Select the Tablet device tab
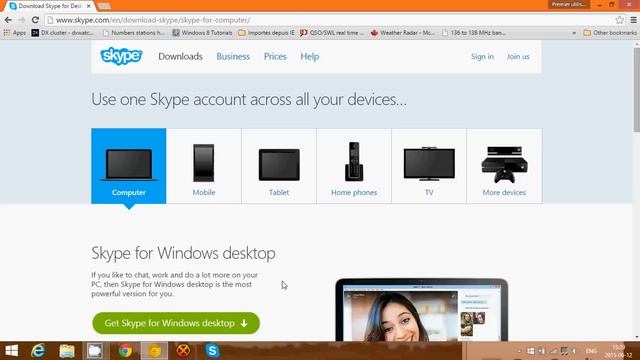The width and height of the screenshot is (640, 360). point(279,166)
